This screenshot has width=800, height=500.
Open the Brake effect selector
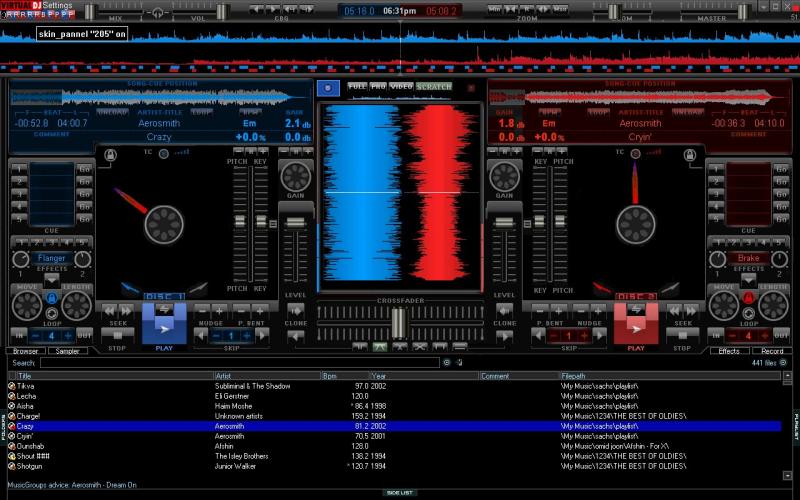[748, 258]
